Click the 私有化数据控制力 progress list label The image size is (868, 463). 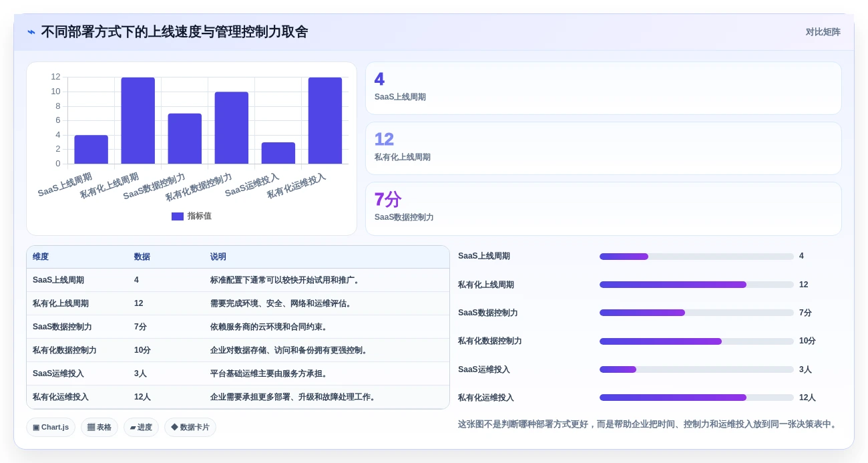pos(490,341)
